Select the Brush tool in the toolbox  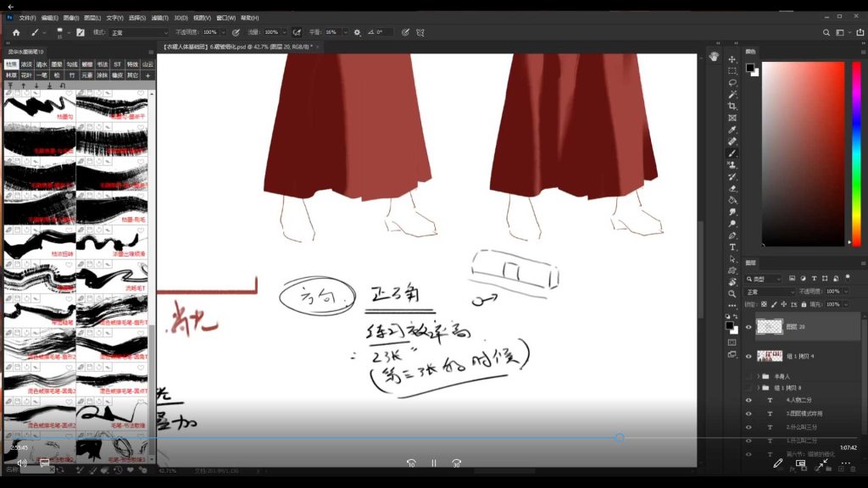click(732, 153)
